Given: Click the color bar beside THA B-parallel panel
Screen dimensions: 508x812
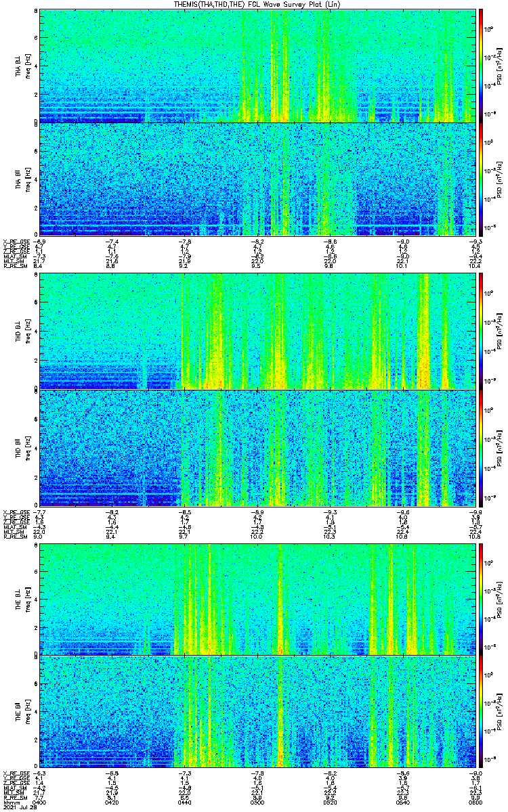Looking at the screenshot, I should click(x=481, y=179).
